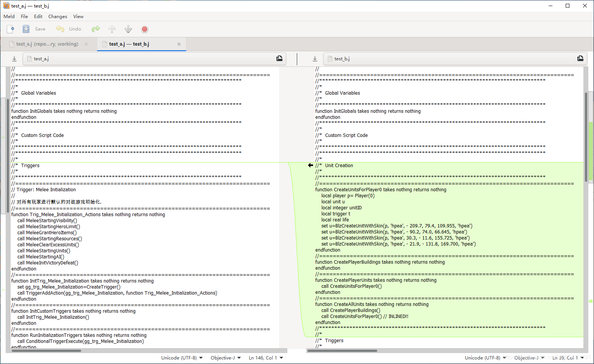
Task: Click the new comparison icon
Action: coord(10,29)
